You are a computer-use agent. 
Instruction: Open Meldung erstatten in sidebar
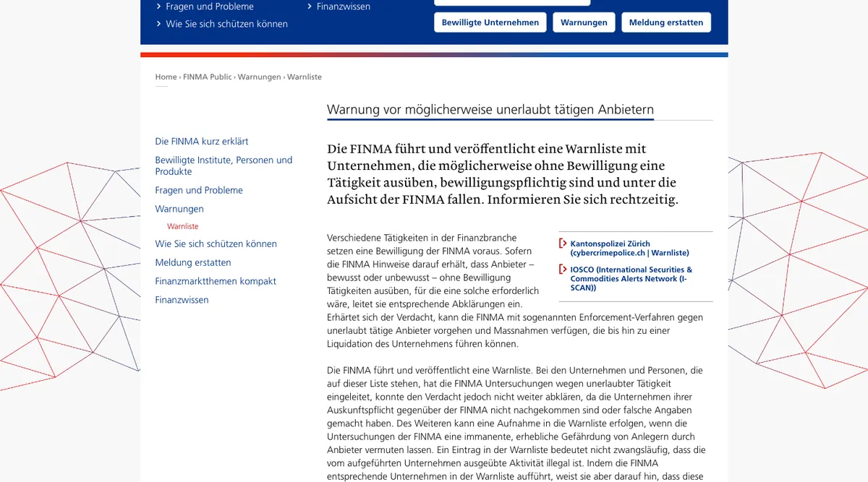(x=193, y=263)
